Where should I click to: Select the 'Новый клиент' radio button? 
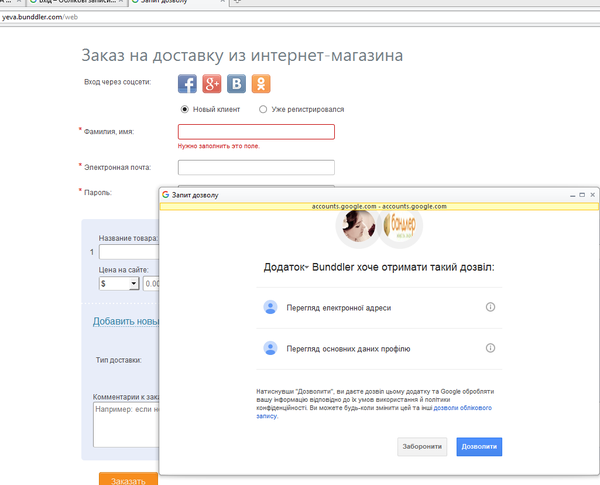coord(184,109)
